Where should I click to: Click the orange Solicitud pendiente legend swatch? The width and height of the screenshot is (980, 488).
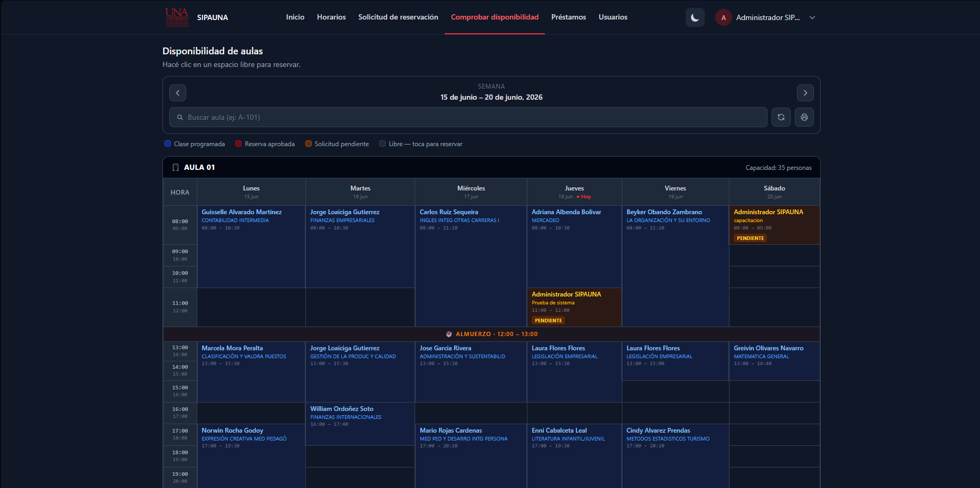[x=309, y=143]
